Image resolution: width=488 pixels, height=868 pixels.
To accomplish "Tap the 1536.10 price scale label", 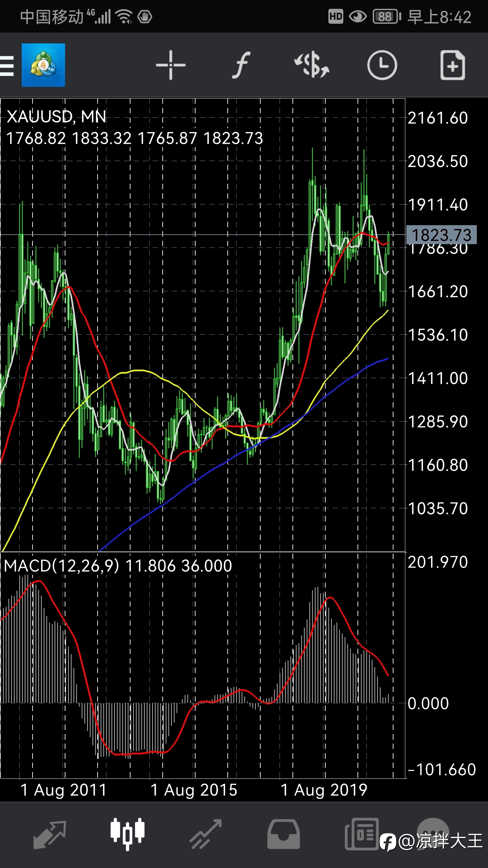I will click(x=438, y=335).
